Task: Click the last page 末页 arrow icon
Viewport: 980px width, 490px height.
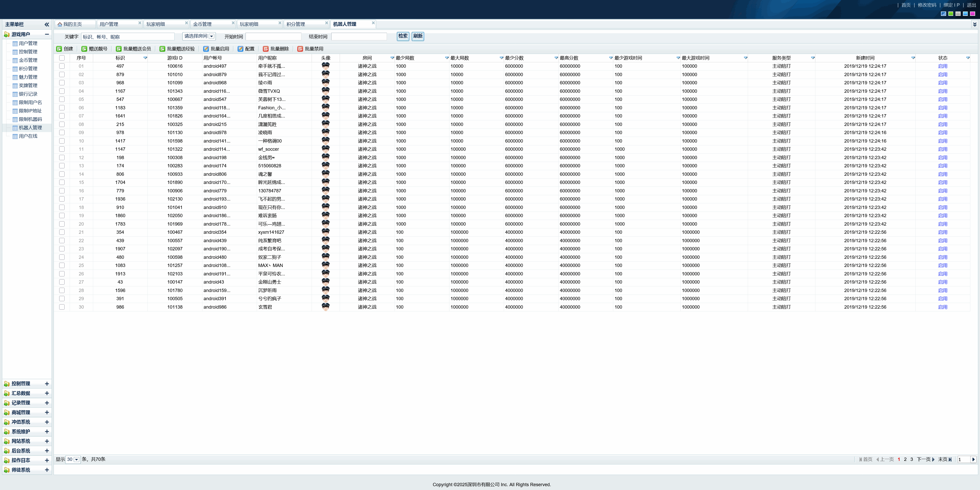Action: (x=950, y=459)
